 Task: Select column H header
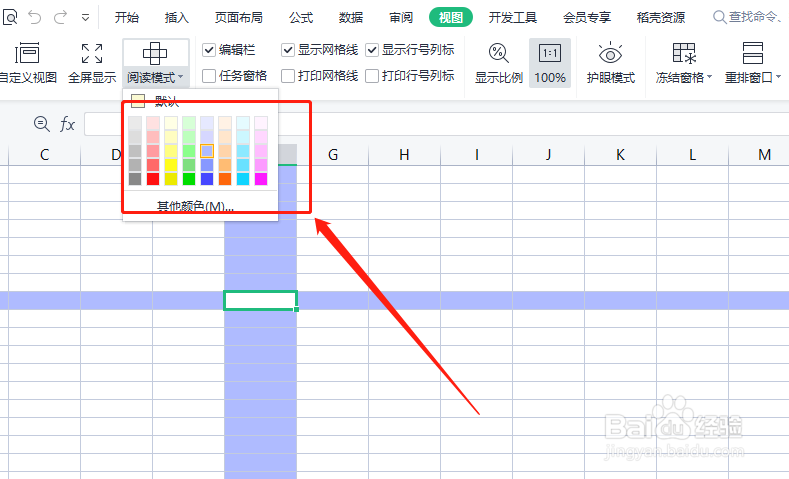coord(404,155)
